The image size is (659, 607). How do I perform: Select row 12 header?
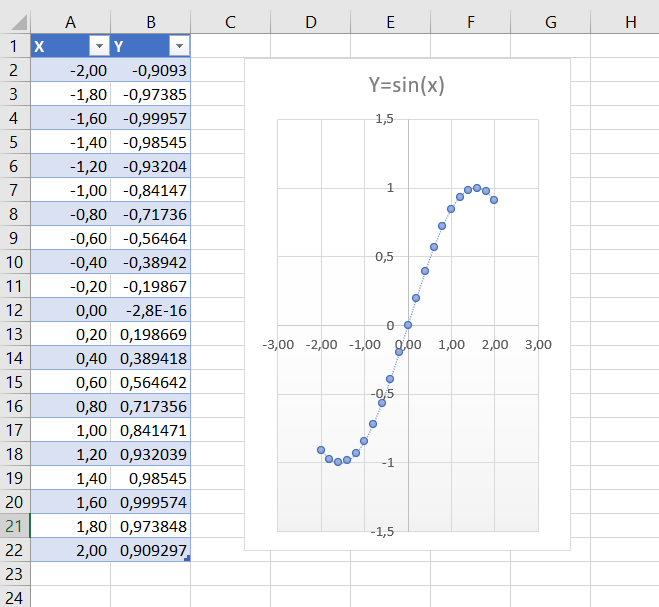click(x=15, y=310)
